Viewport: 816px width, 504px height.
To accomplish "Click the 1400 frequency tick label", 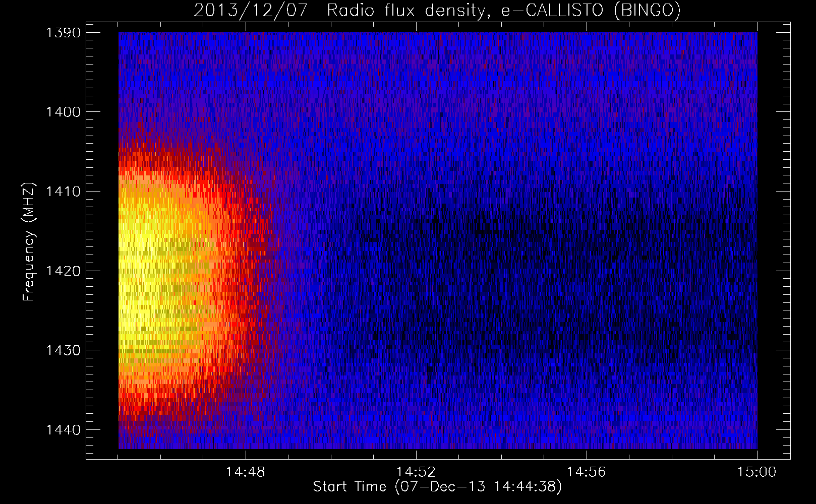I will (63, 112).
